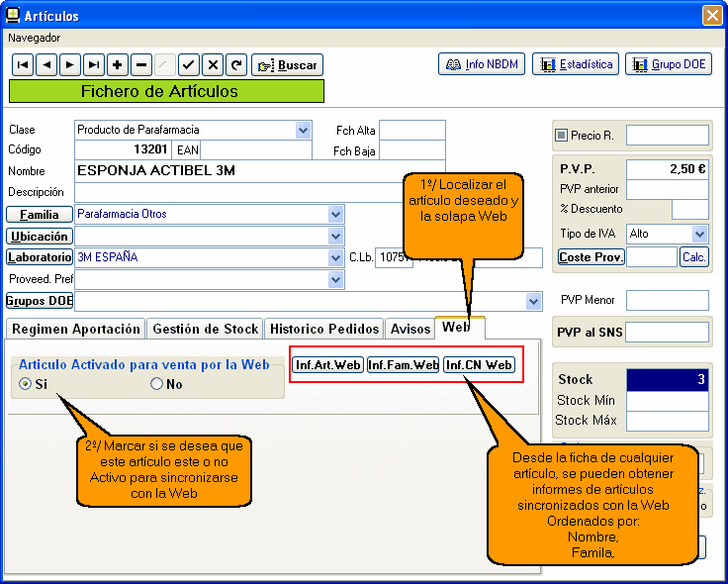Open Info NBDM button
The height and width of the screenshot is (584, 728).
point(481,64)
